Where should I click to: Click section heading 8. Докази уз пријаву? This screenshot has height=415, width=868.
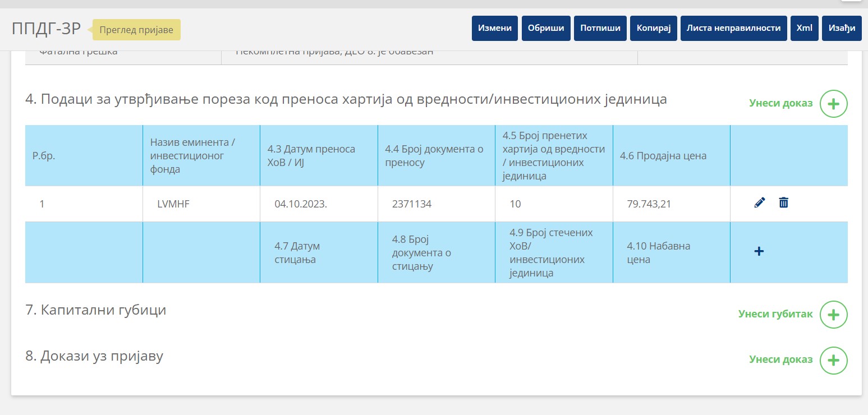pos(94,356)
